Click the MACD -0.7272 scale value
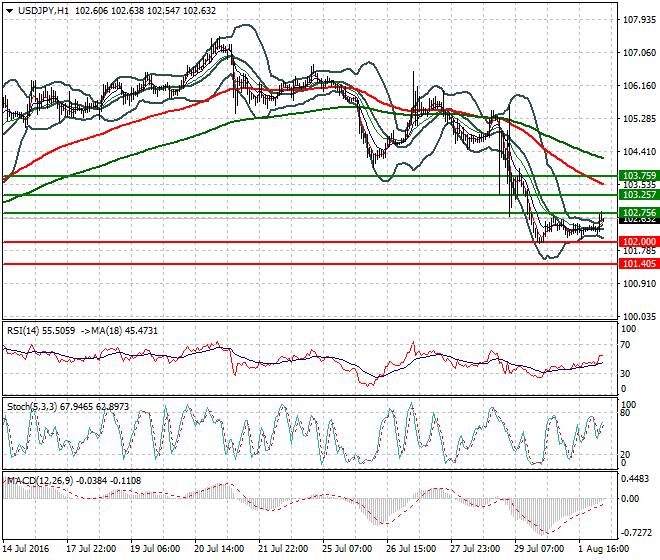Screen dimensions: 660x560 pyautogui.click(x=636, y=533)
